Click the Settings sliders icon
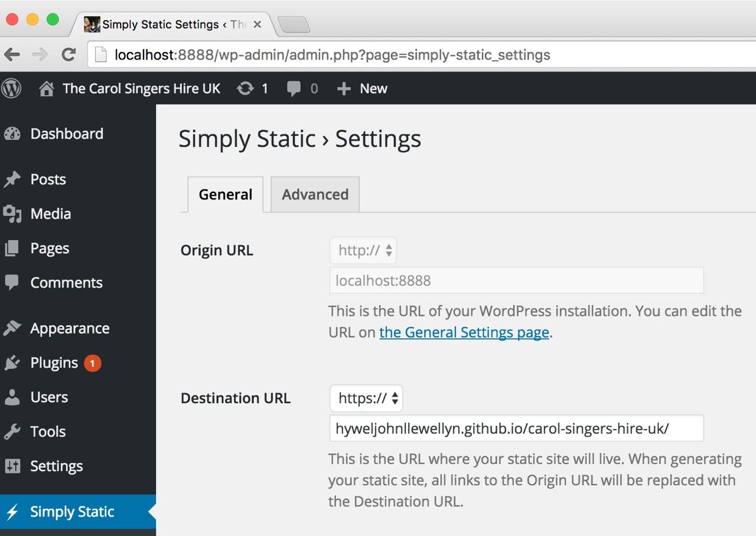Image resolution: width=756 pixels, height=536 pixels. pos(12,466)
